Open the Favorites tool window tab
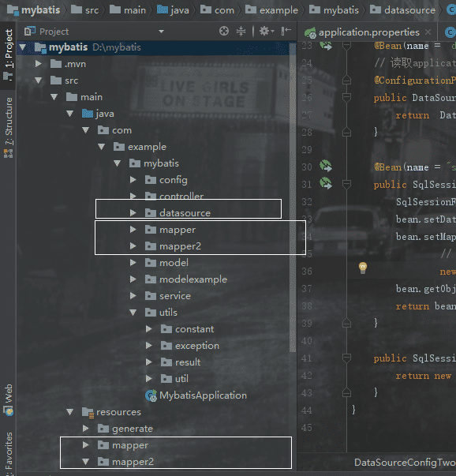The width and height of the screenshot is (456, 476). (8, 453)
